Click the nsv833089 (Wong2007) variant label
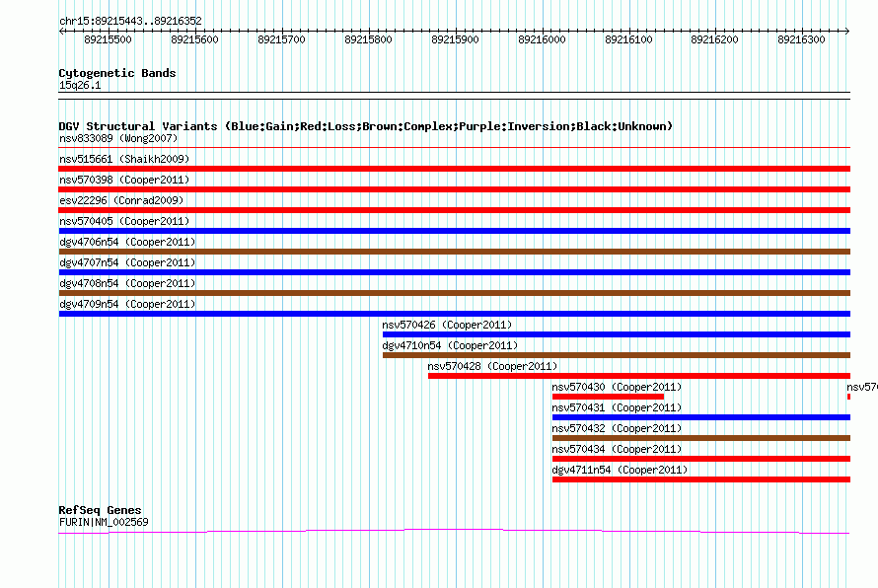This screenshot has width=878, height=588. pyautogui.click(x=118, y=138)
